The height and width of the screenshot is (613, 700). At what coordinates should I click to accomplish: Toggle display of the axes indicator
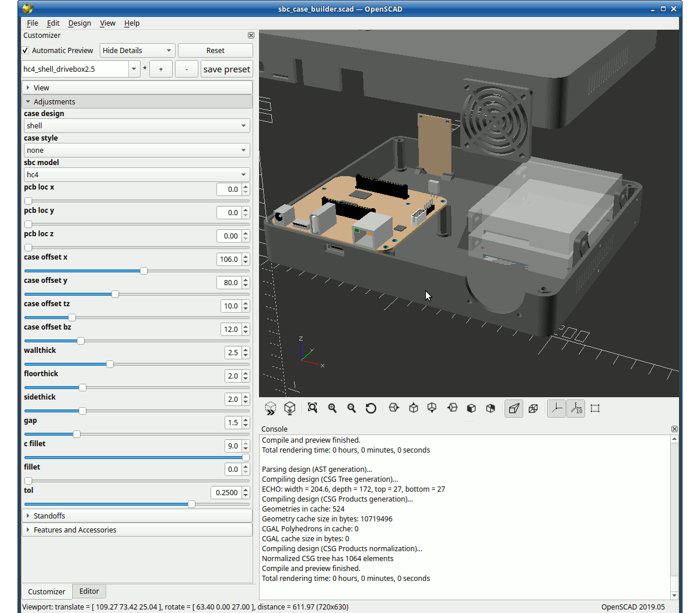pos(556,408)
